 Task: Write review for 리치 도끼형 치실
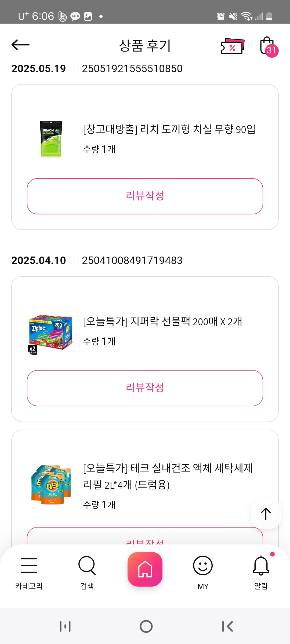145,196
